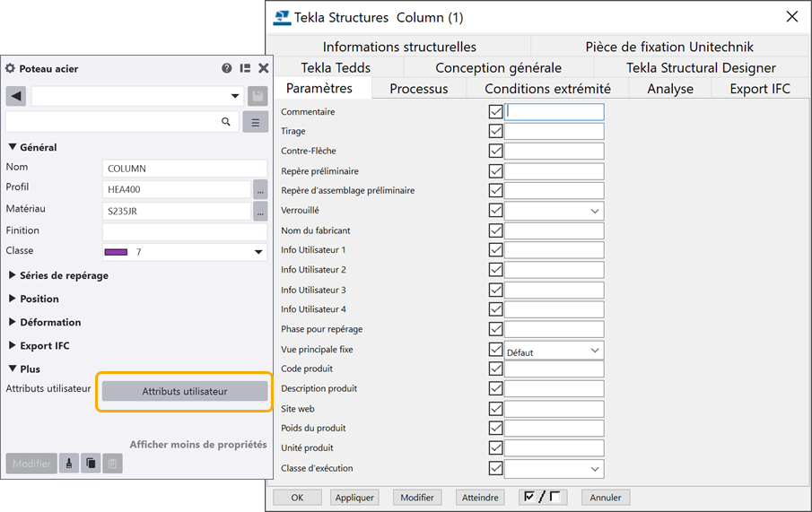The image size is (812, 512).
Task: Click the magnifier search icon in property pane
Action: coord(226,122)
